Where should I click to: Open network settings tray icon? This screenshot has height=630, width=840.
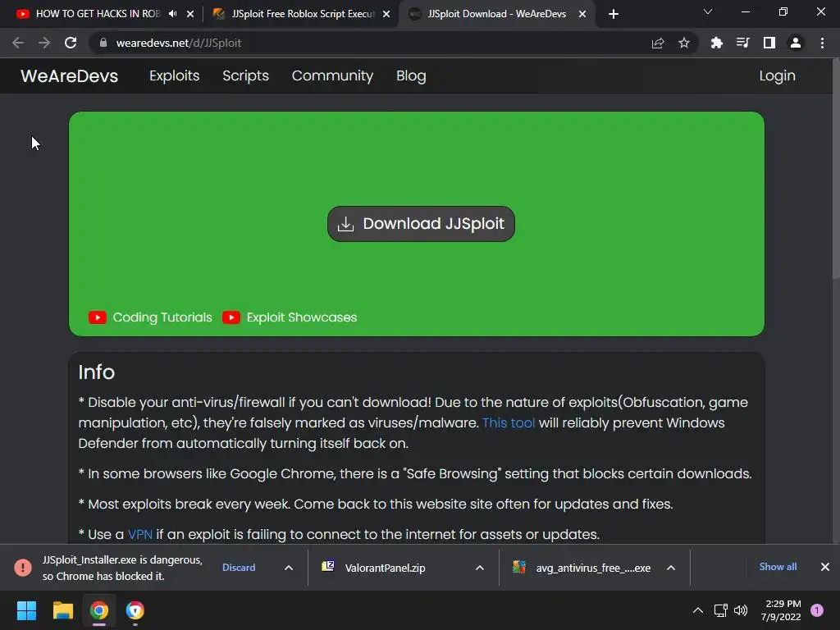point(720,610)
